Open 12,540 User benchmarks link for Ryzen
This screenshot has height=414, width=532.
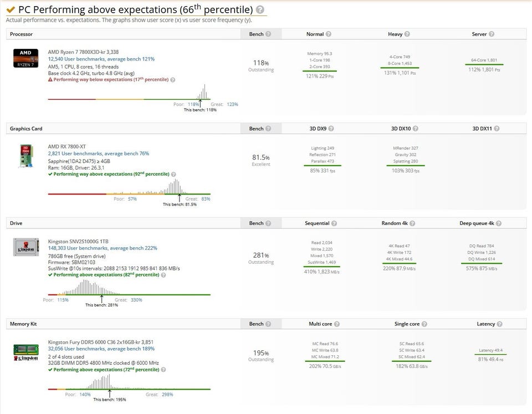click(x=101, y=59)
